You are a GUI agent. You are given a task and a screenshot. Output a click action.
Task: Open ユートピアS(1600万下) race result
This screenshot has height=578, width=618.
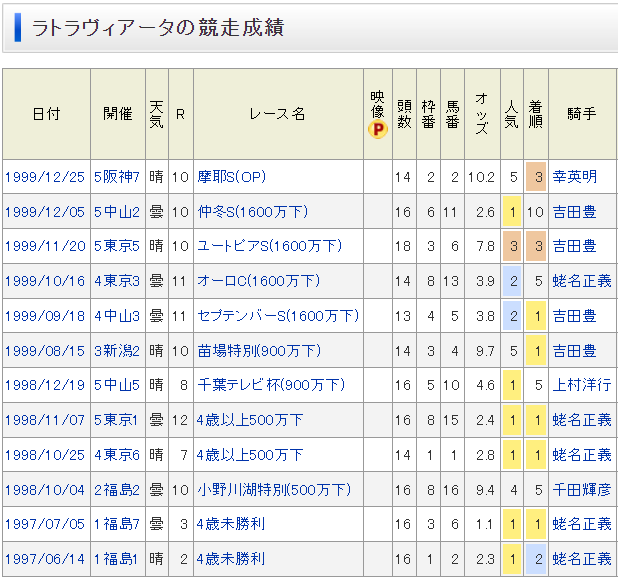pos(269,246)
